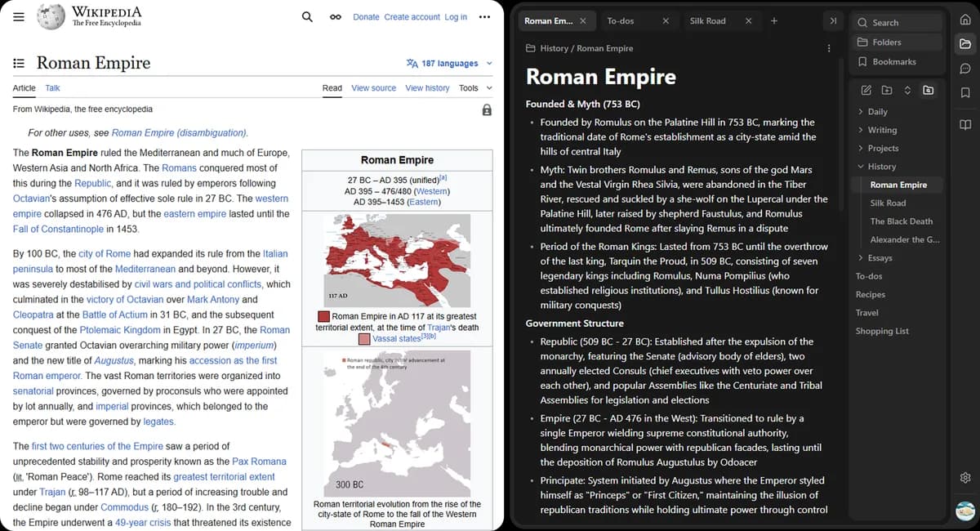This screenshot has width=980, height=531.
Task: Open the Alexander the G... note
Action: click(904, 239)
